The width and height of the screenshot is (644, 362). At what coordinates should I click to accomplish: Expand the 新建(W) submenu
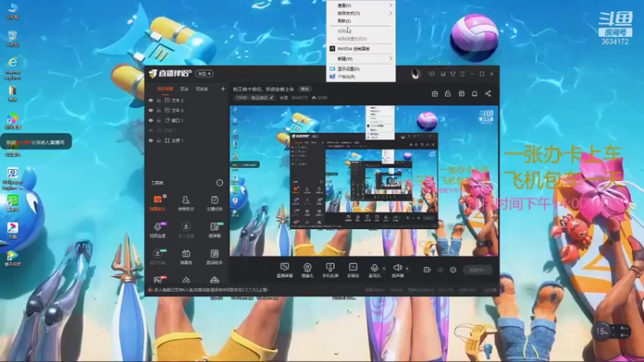[x=361, y=59]
